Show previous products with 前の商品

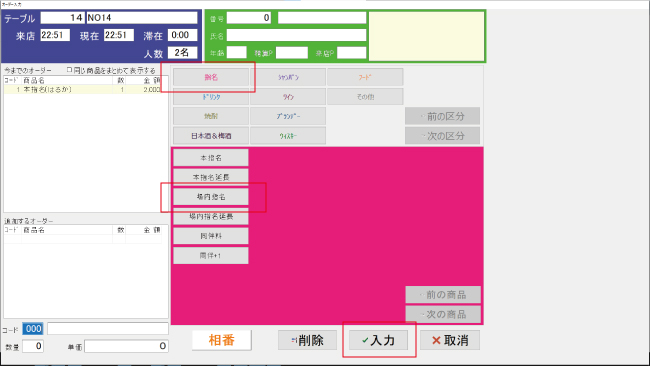click(x=443, y=295)
